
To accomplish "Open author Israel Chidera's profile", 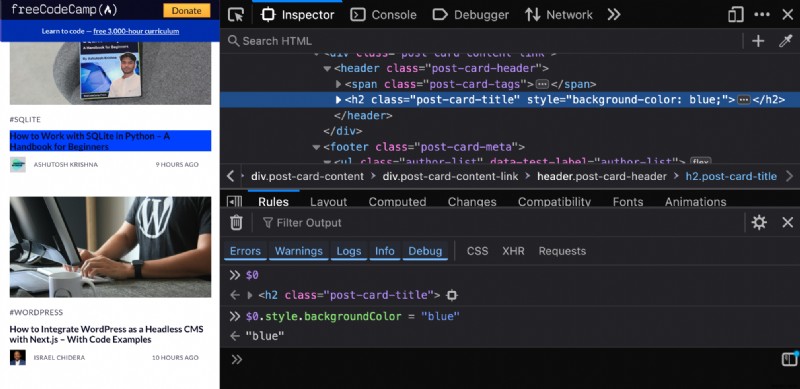I will [59, 357].
